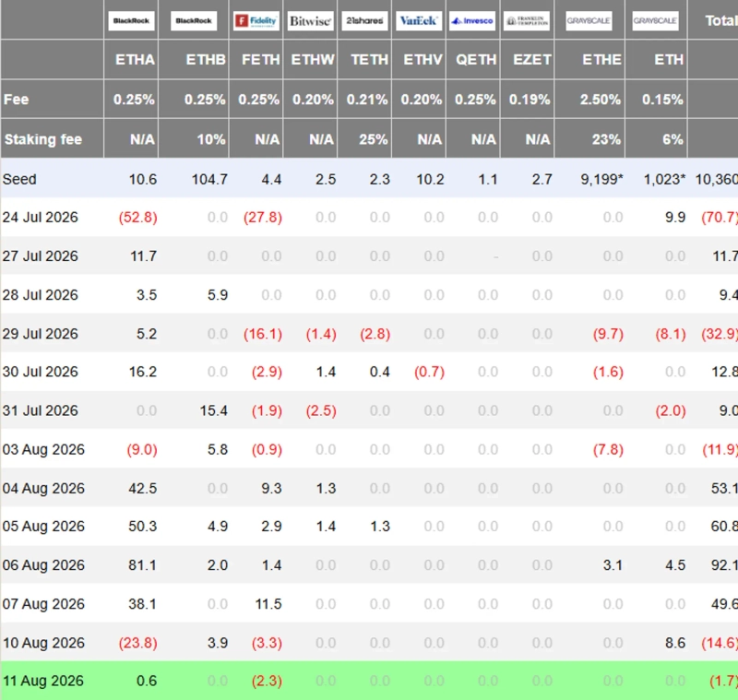The width and height of the screenshot is (738, 700).
Task: Click ETH seed value 1,023*
Action: 664,179
